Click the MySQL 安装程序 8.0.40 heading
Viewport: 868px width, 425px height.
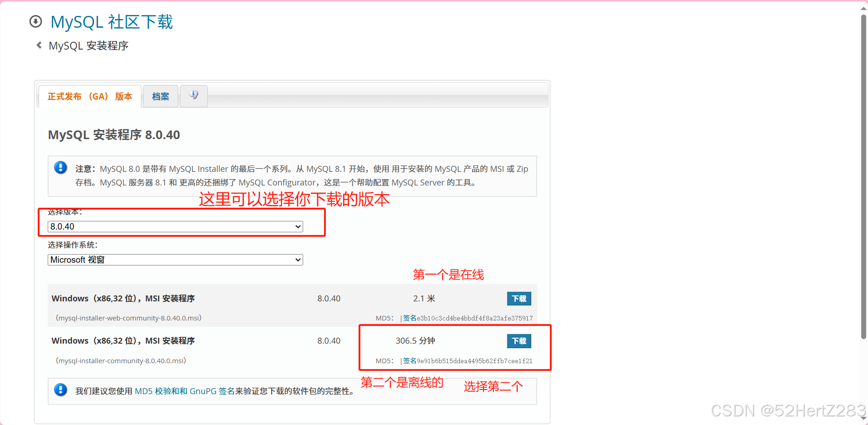(x=114, y=135)
